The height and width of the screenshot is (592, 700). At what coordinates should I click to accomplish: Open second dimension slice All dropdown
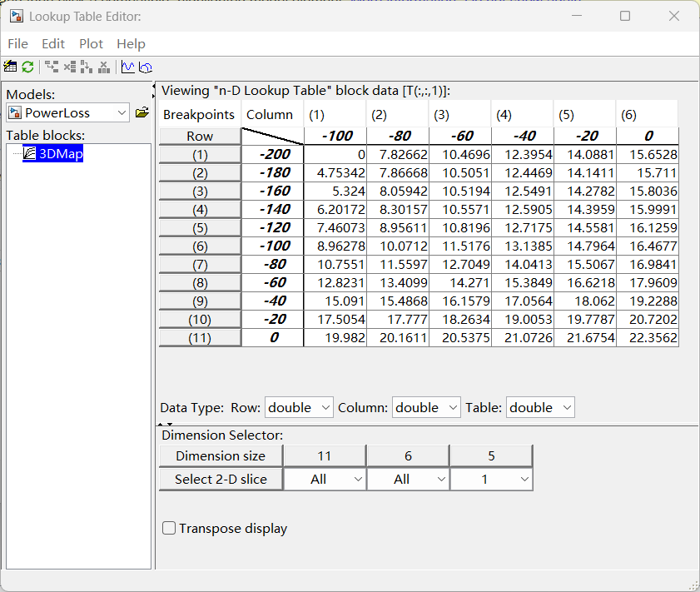(x=408, y=479)
